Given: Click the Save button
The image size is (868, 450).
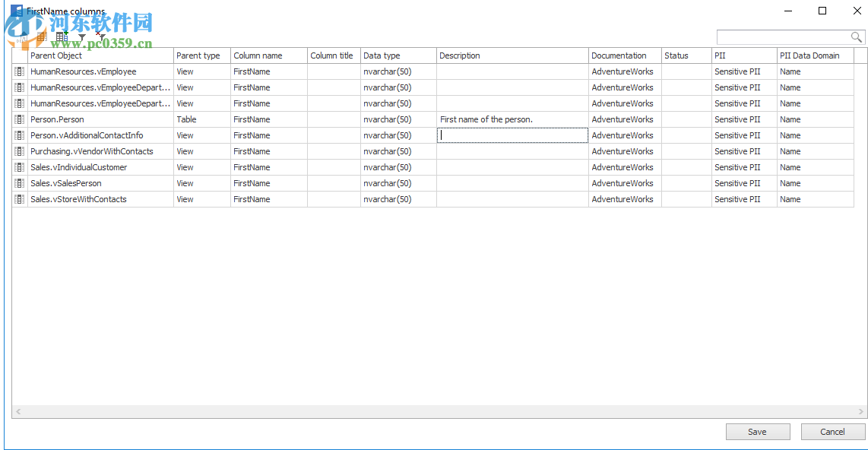Looking at the screenshot, I should click(x=758, y=432).
